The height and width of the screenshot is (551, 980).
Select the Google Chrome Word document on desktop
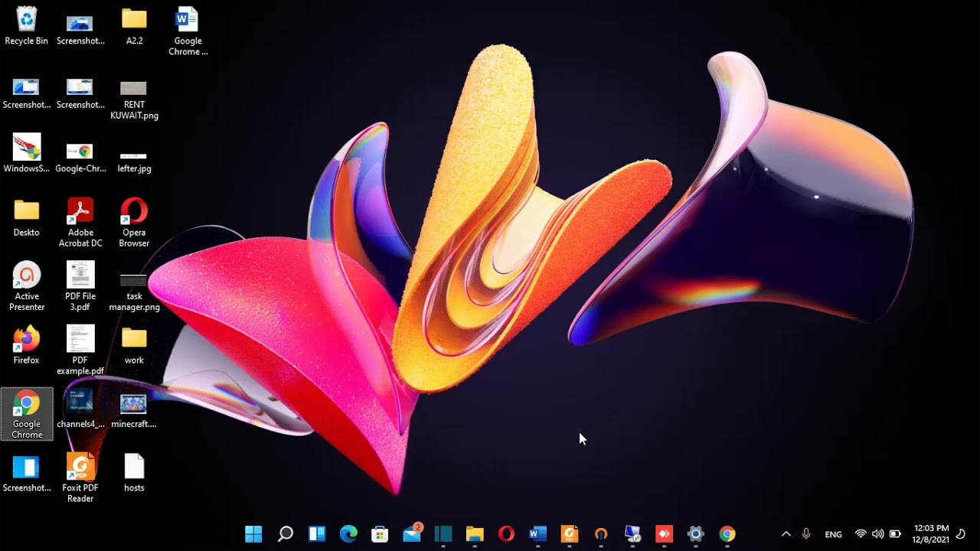[188, 31]
